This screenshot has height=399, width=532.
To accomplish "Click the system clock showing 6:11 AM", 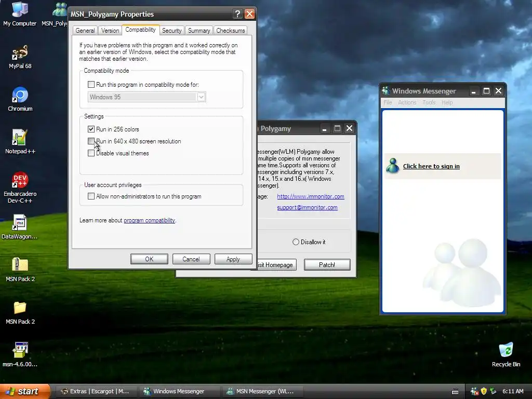I will tap(513, 391).
